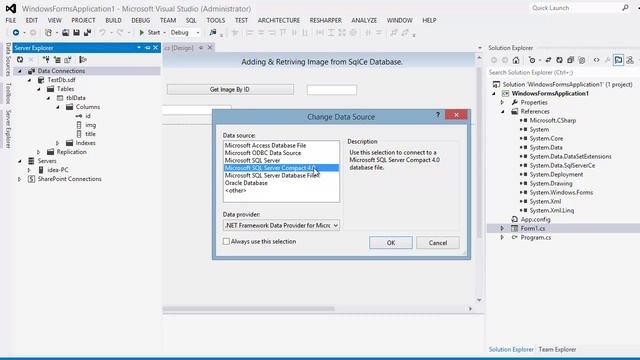This screenshot has width=640, height=360.
Task: Open the DEBUG menu
Action: [140, 20]
